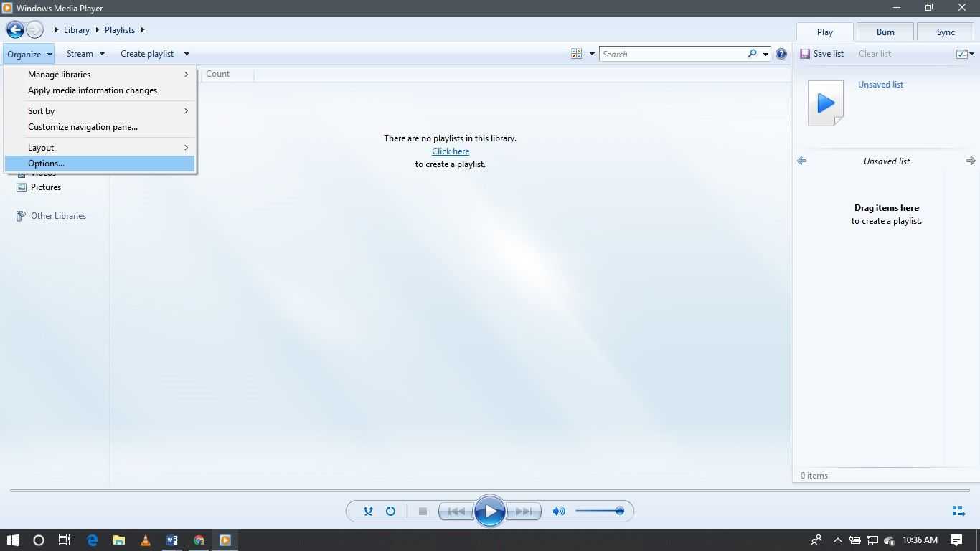Save list using the floppy disk button

(x=821, y=54)
